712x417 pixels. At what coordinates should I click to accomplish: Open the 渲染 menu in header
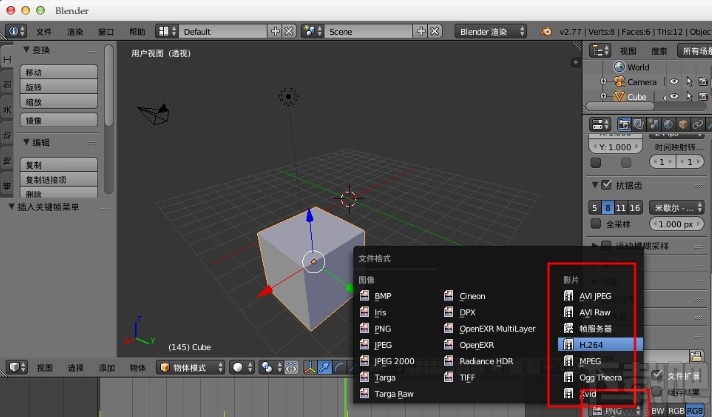pos(75,31)
